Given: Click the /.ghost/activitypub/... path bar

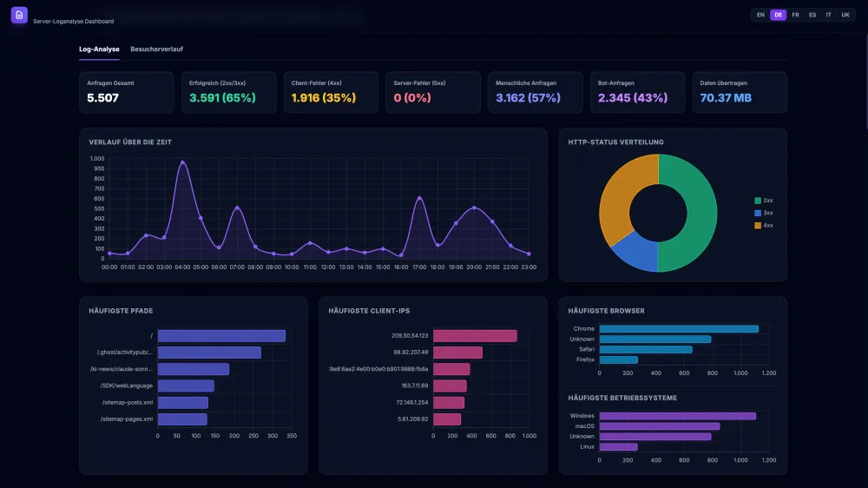Looking at the screenshot, I should (209, 353).
